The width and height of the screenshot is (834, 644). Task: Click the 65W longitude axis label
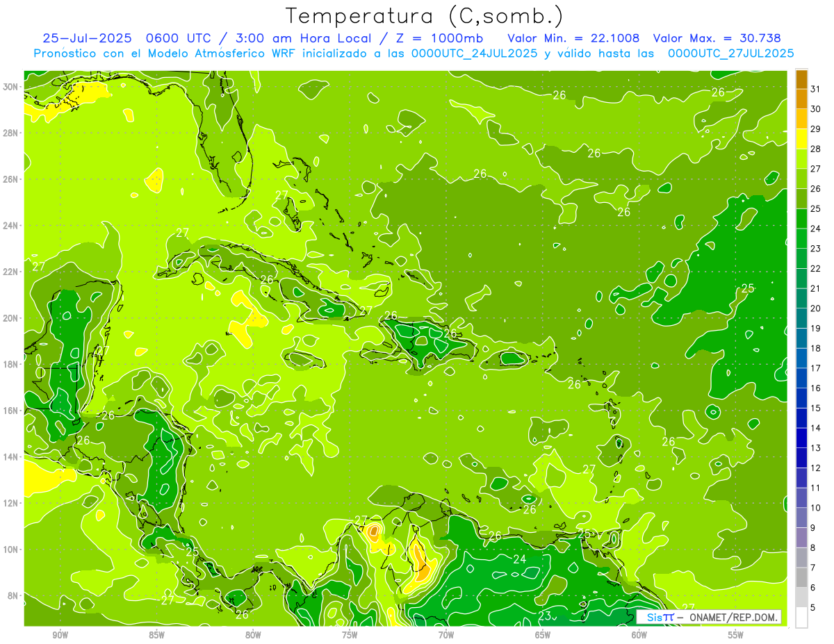click(543, 635)
